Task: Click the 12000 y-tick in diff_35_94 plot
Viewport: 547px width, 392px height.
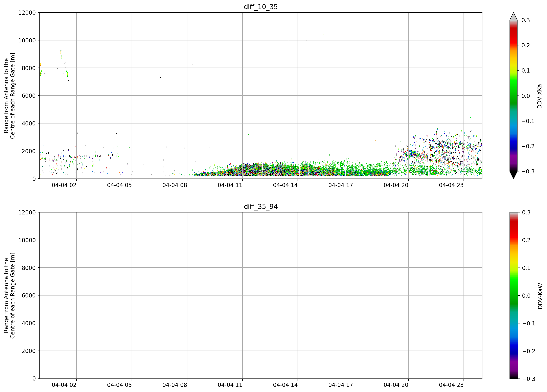Action: pyautogui.click(x=27, y=212)
